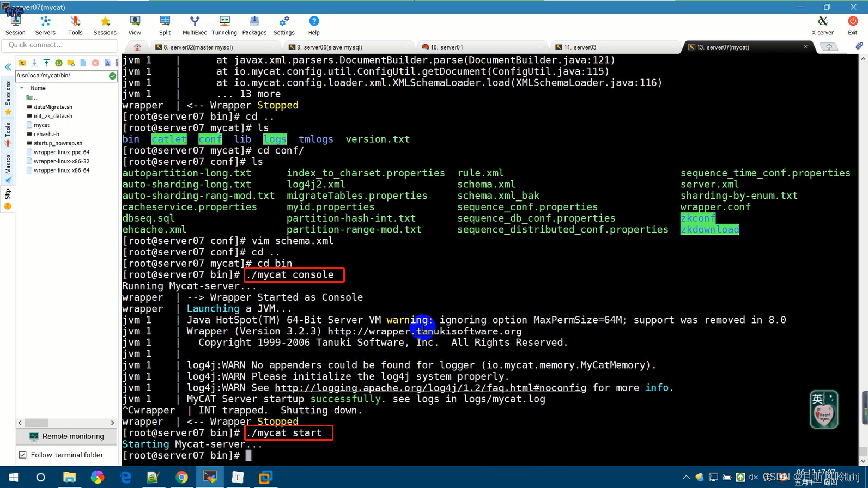Screen dimensions: 868x488
Task: Open File Explorer from the taskbar
Action: coord(69,478)
